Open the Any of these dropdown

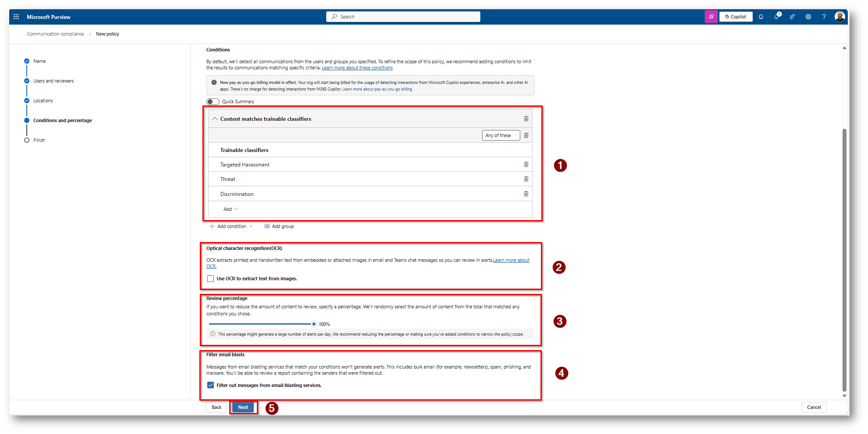501,135
